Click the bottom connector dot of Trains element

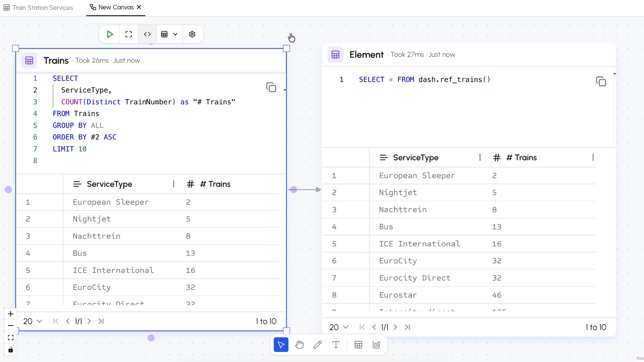151,338
